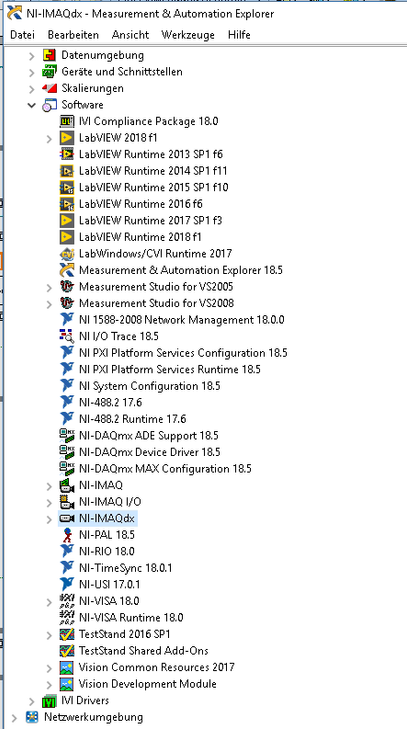Click NI 1588-2008 Network Management icon
The width and height of the screenshot is (407, 729).
pyautogui.click(x=67, y=320)
